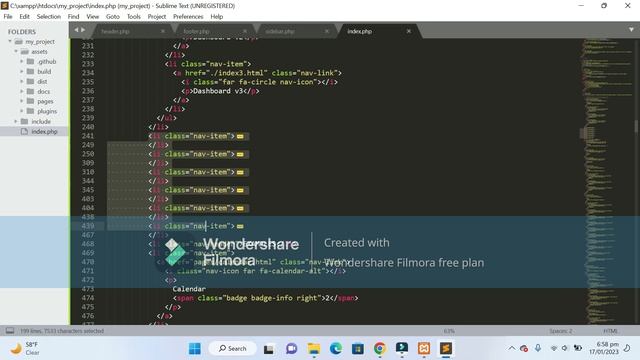Close the index.php tab

tap(409, 31)
